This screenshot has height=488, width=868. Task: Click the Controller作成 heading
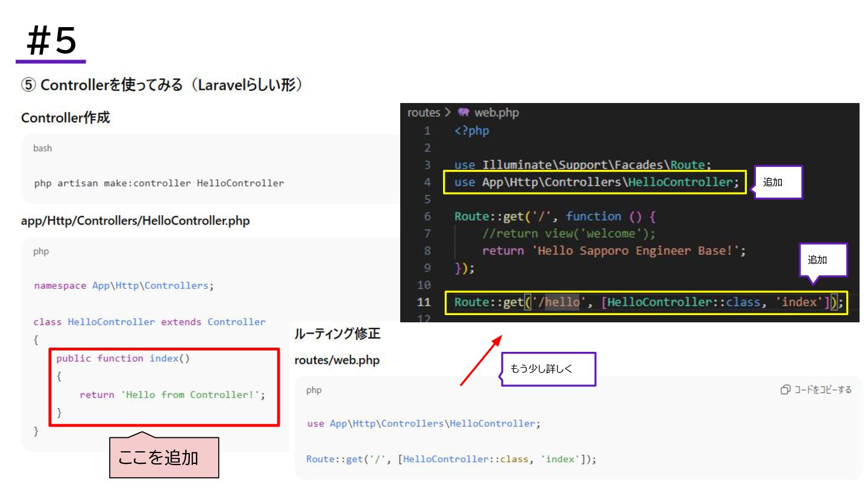coord(66,118)
